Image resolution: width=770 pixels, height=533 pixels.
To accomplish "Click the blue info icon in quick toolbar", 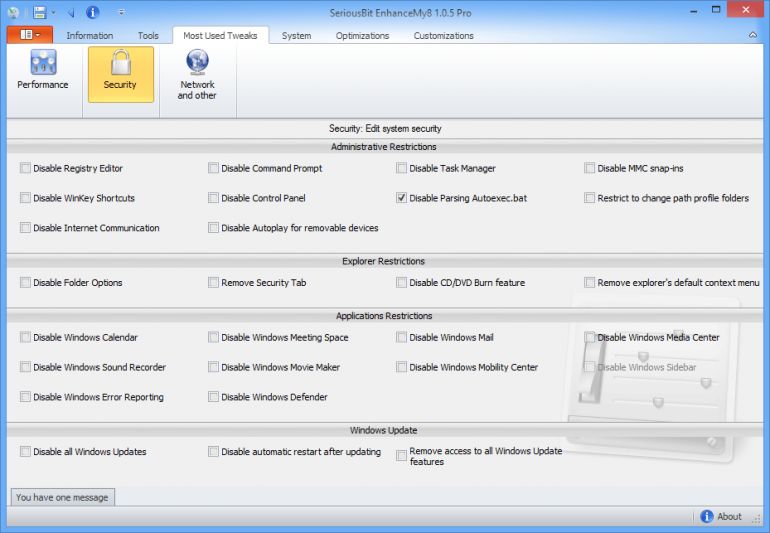I will [x=92, y=12].
